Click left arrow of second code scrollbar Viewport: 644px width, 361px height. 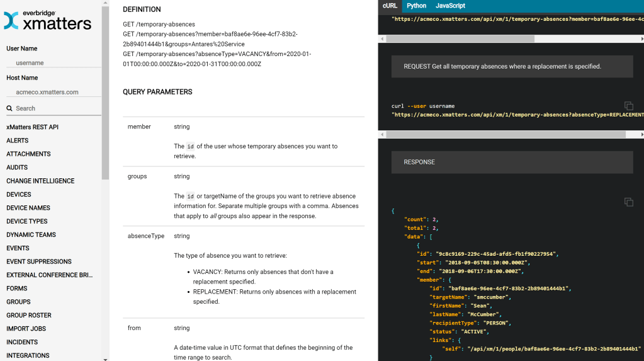click(381, 134)
